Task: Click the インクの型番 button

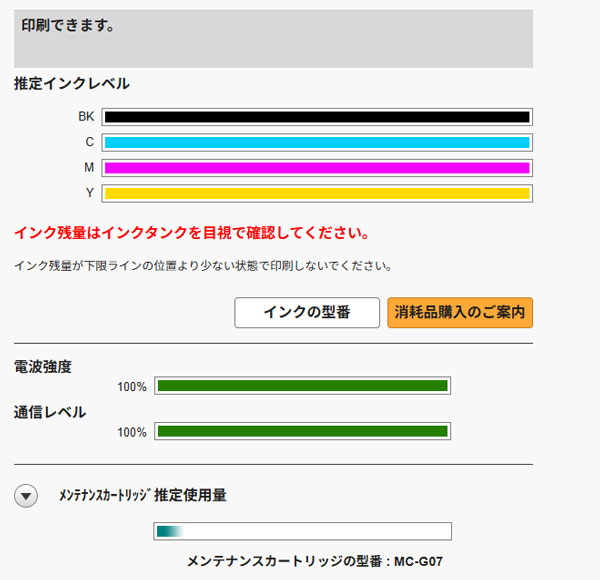Action: click(307, 313)
